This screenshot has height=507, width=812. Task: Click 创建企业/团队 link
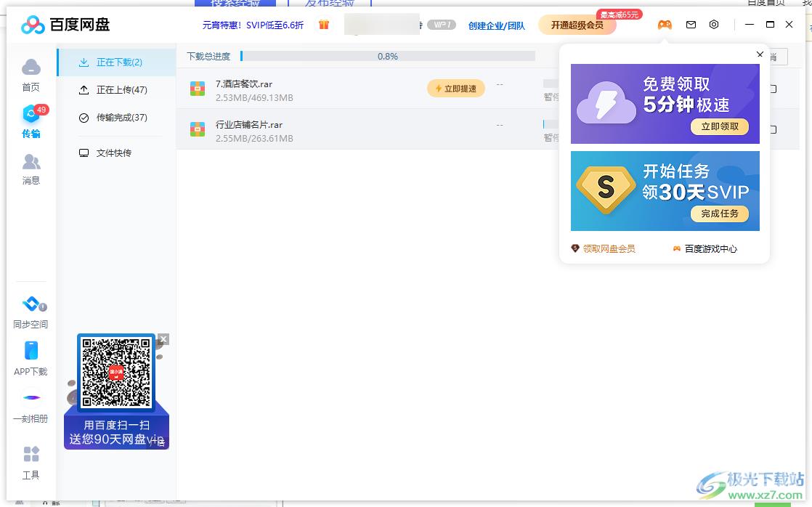coord(496,25)
